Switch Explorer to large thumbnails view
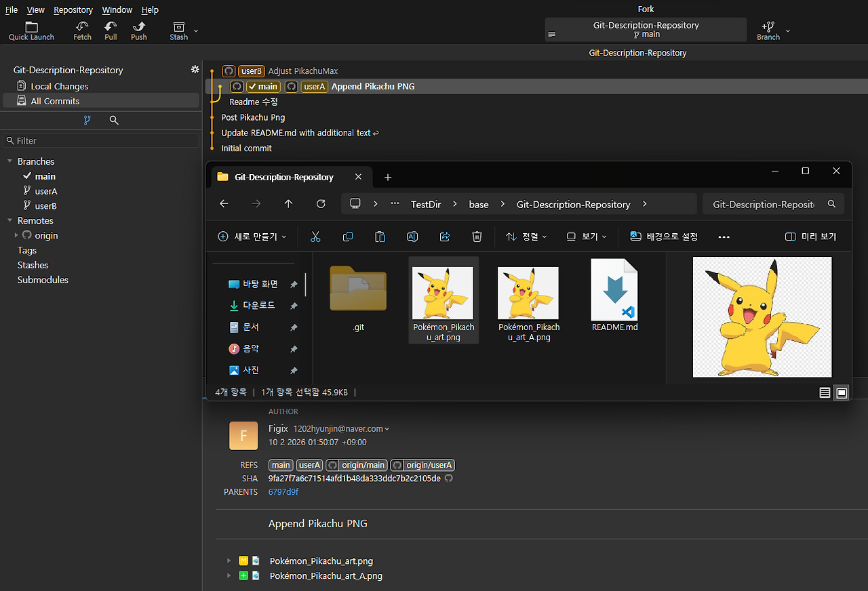This screenshot has height=591, width=868. click(x=842, y=393)
